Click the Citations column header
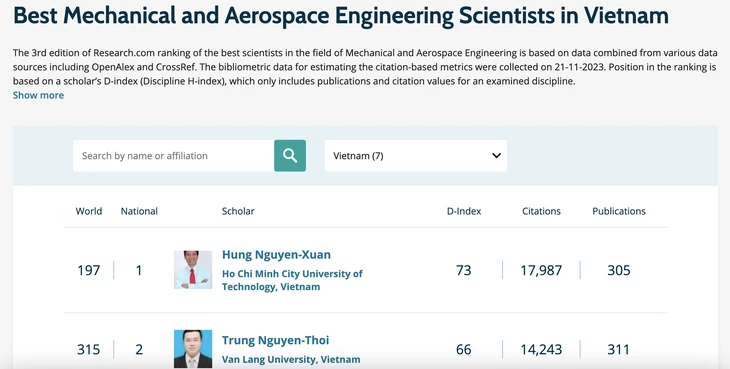This screenshot has height=369, width=730. (x=541, y=211)
